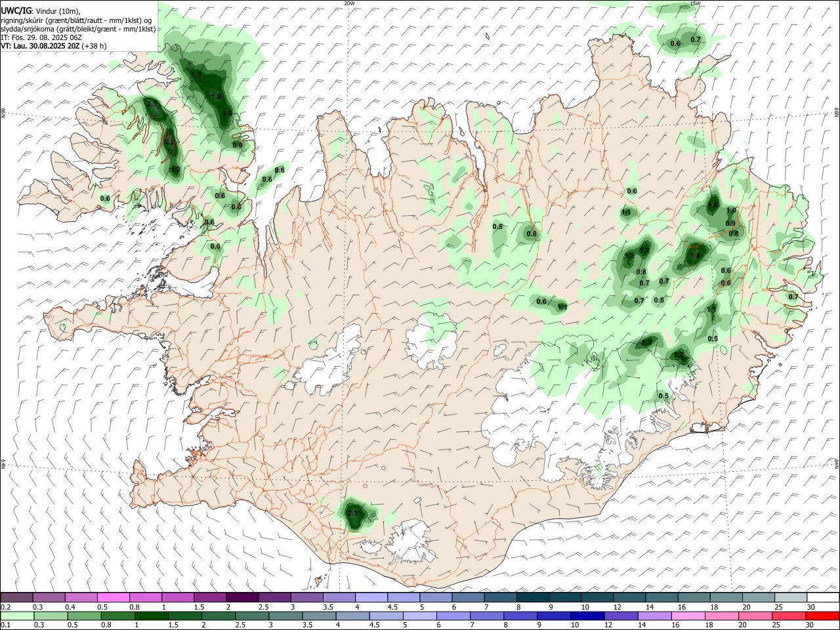Image resolution: width=840 pixels, height=630 pixels.
Task: Click the 'VT: Lau. 30.08.2025 20Z (+38 h)' line
Action: tap(53, 46)
